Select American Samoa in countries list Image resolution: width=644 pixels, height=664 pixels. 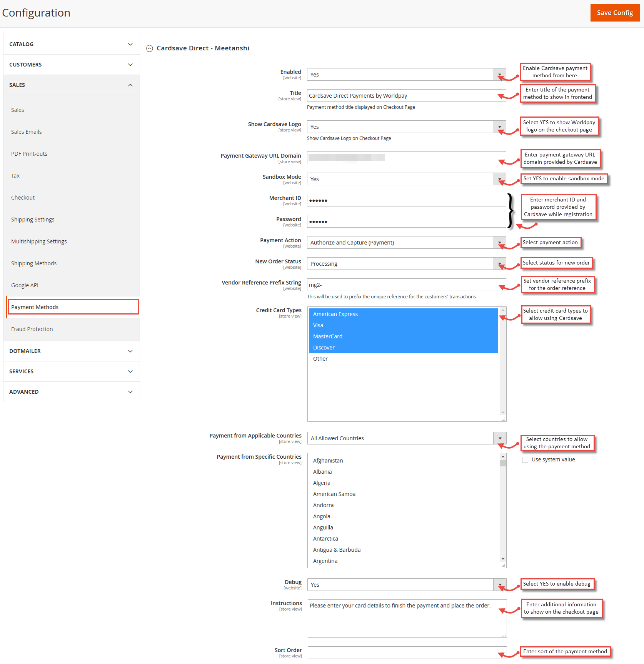tap(404, 494)
